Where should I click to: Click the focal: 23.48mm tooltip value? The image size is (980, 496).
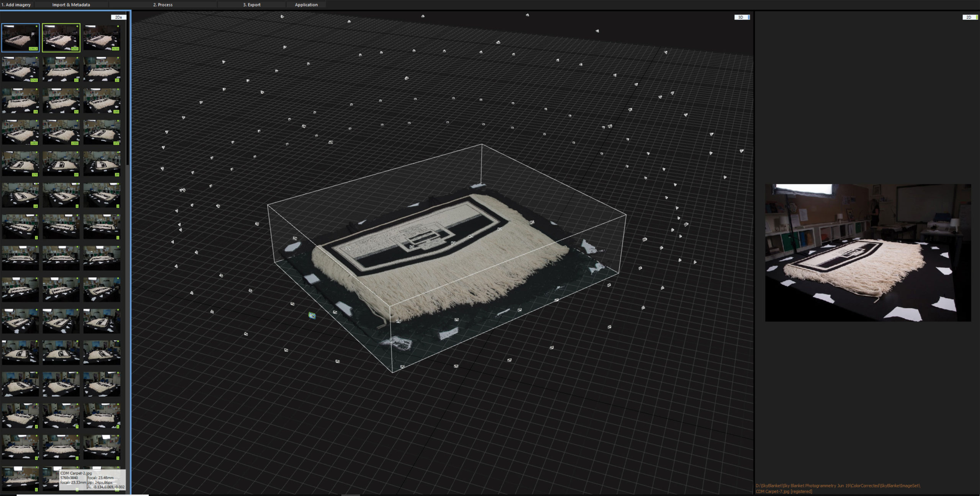(x=100, y=478)
